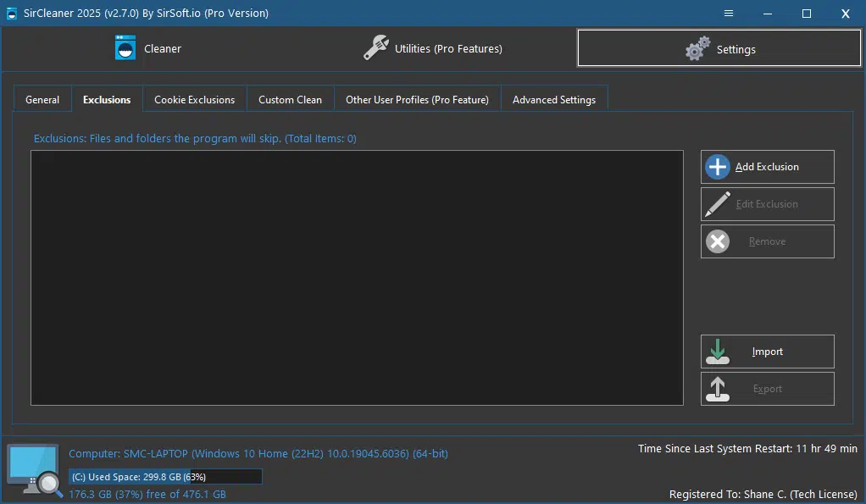Screen dimensions: 866x504
Task: Click the 176.3 GB free text
Action: [147, 494]
